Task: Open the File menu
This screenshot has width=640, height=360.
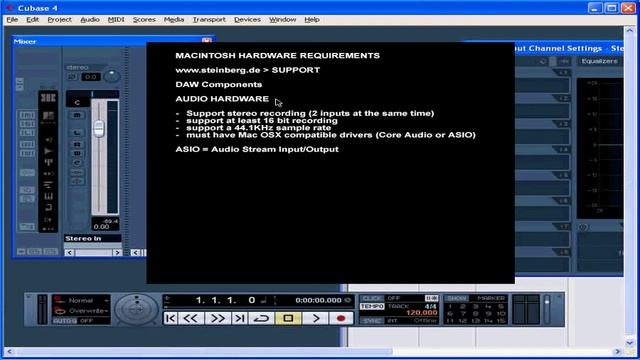Action: pyautogui.click(x=12, y=20)
